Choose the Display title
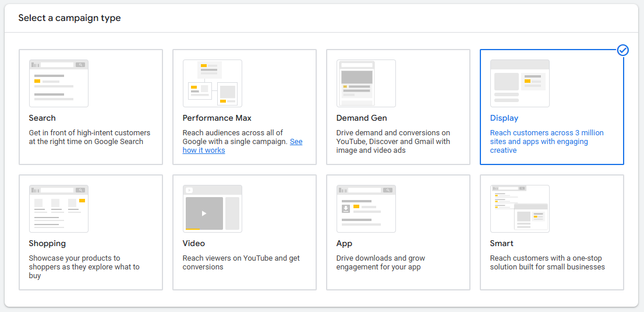 click(x=504, y=118)
